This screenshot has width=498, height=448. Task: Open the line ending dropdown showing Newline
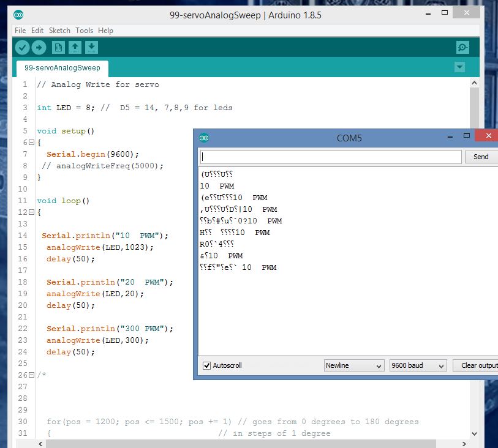click(x=353, y=365)
